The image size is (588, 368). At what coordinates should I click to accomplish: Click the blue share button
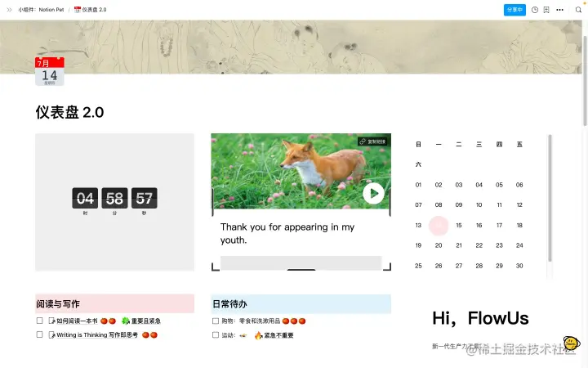tap(514, 10)
